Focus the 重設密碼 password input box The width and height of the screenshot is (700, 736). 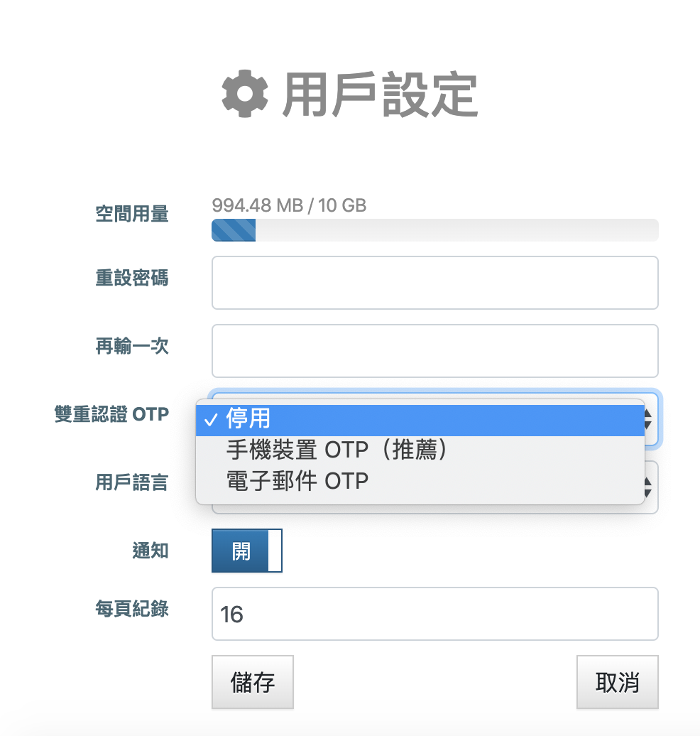pos(434,283)
